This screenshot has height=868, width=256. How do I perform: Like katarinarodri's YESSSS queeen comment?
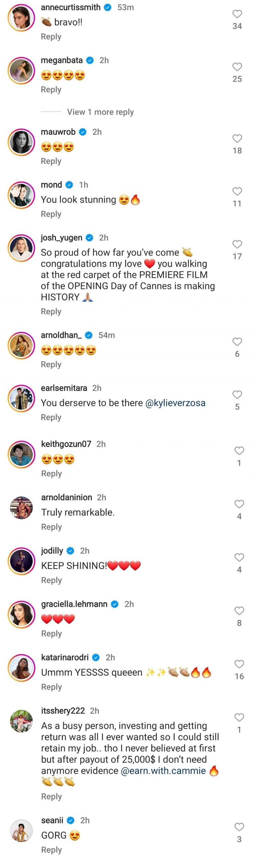(239, 664)
